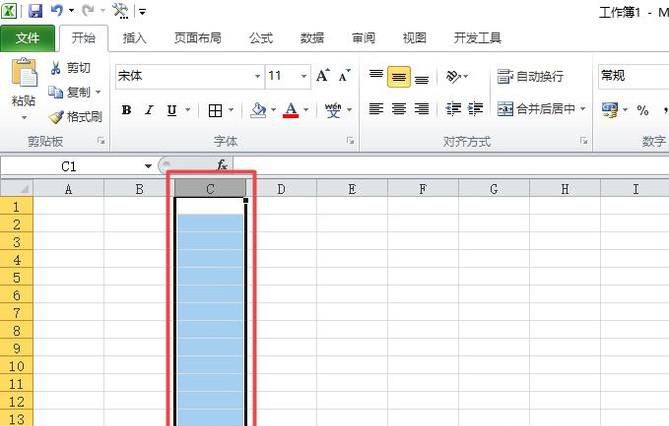669x426 pixels.
Task: Open the 审阅 review tab
Action: (363, 38)
